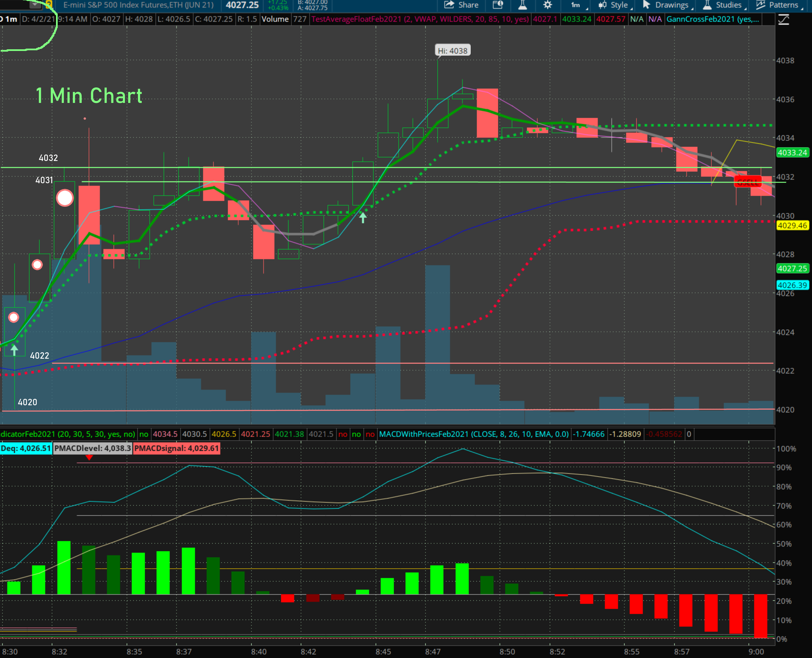Click the L: 4026.5 low value

(173, 19)
